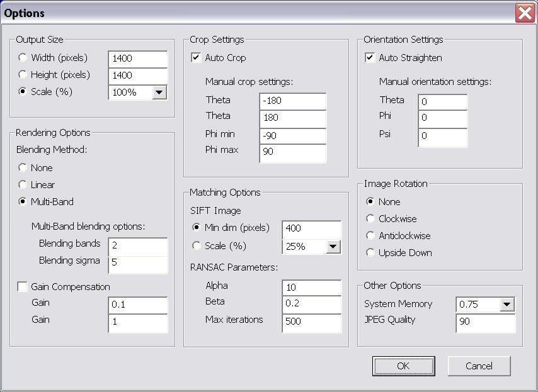Choose Linear blending method

23,185
